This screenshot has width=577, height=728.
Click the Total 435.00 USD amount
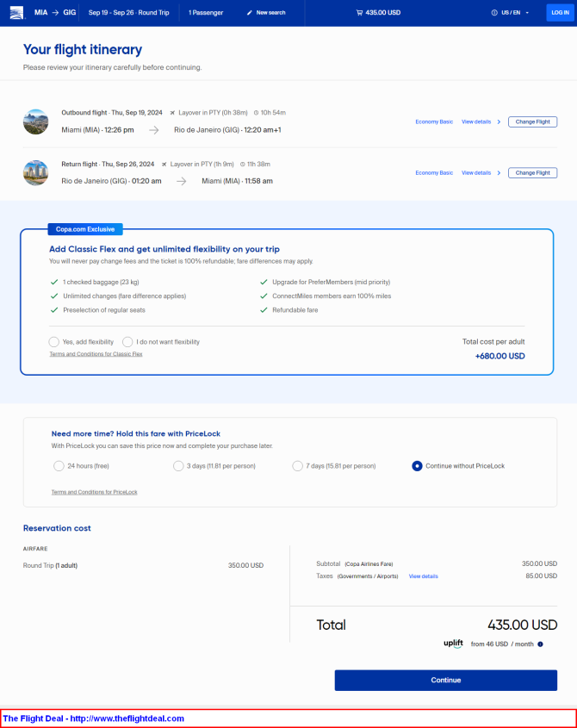pos(522,625)
